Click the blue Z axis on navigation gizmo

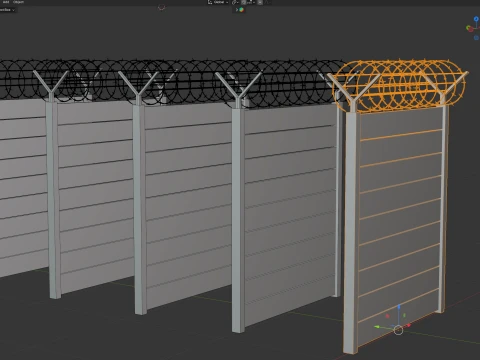(476, 19)
